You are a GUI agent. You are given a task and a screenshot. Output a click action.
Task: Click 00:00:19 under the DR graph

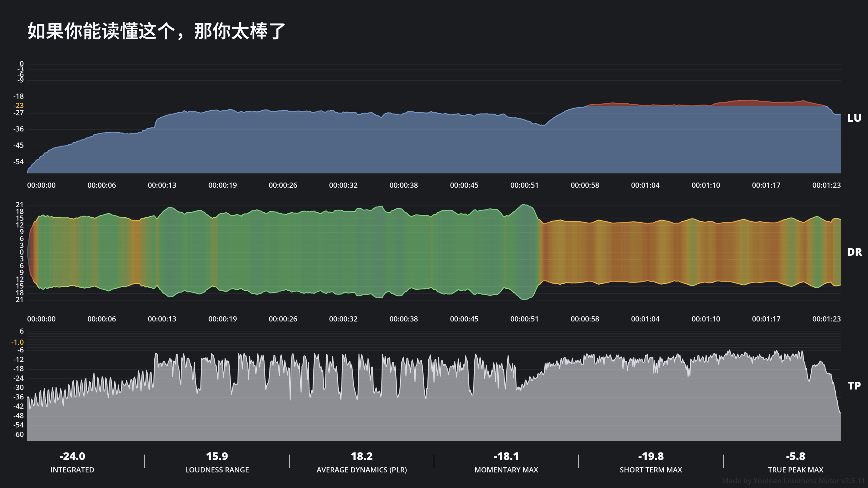[x=222, y=319]
